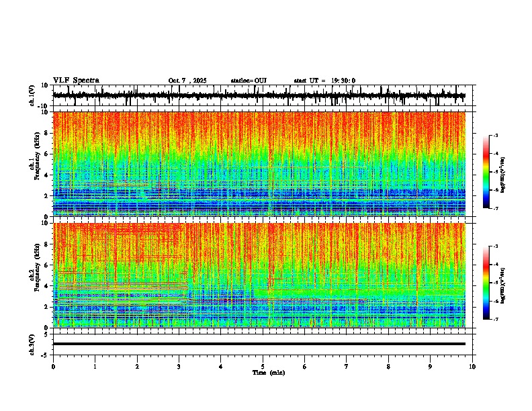Click the "8" kHz tick on ch.1 spectrogram axis
This screenshot has width=532, height=411.
tap(46, 133)
